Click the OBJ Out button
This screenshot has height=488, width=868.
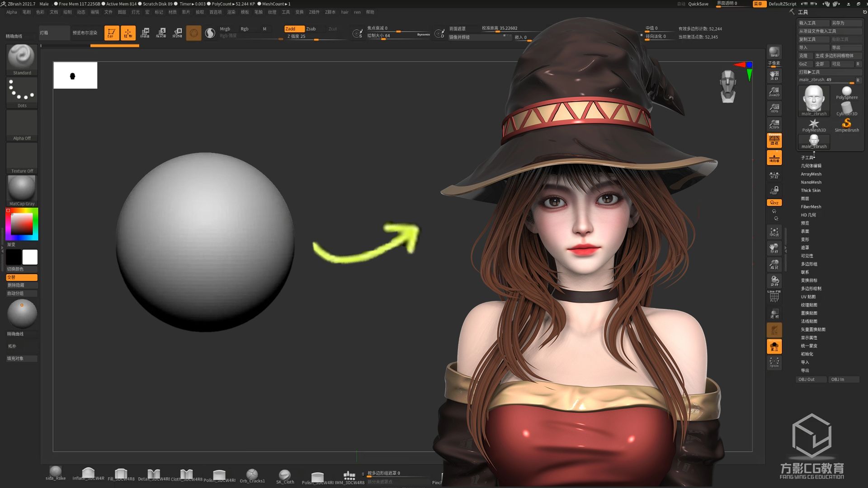811,380
